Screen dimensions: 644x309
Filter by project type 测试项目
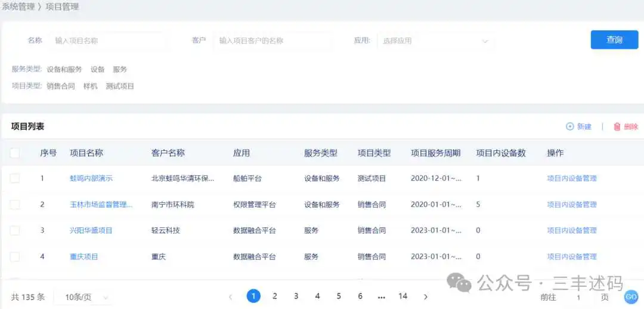tap(120, 86)
